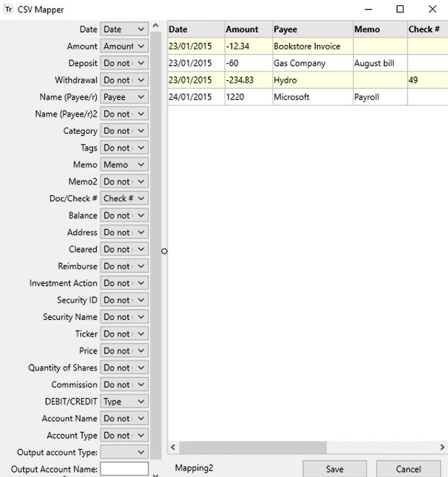Click the table's scroll-left arrow
448x477 pixels.
click(x=173, y=447)
